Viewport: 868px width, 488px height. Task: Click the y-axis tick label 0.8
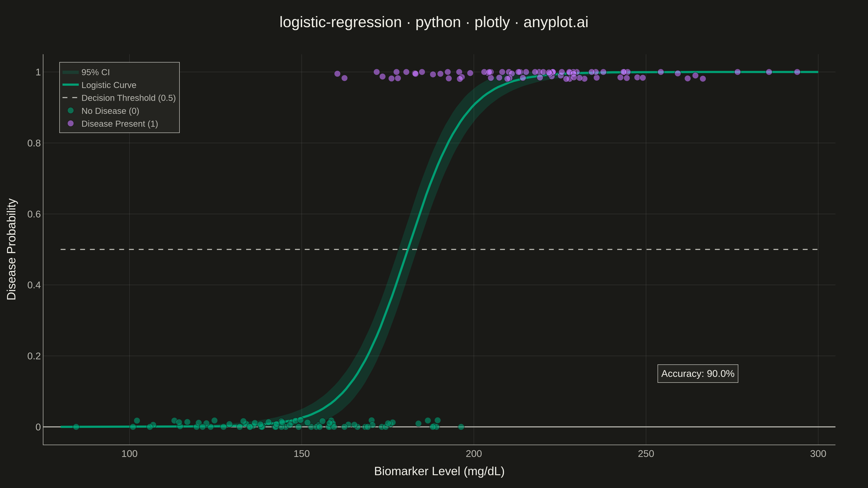pyautogui.click(x=34, y=143)
